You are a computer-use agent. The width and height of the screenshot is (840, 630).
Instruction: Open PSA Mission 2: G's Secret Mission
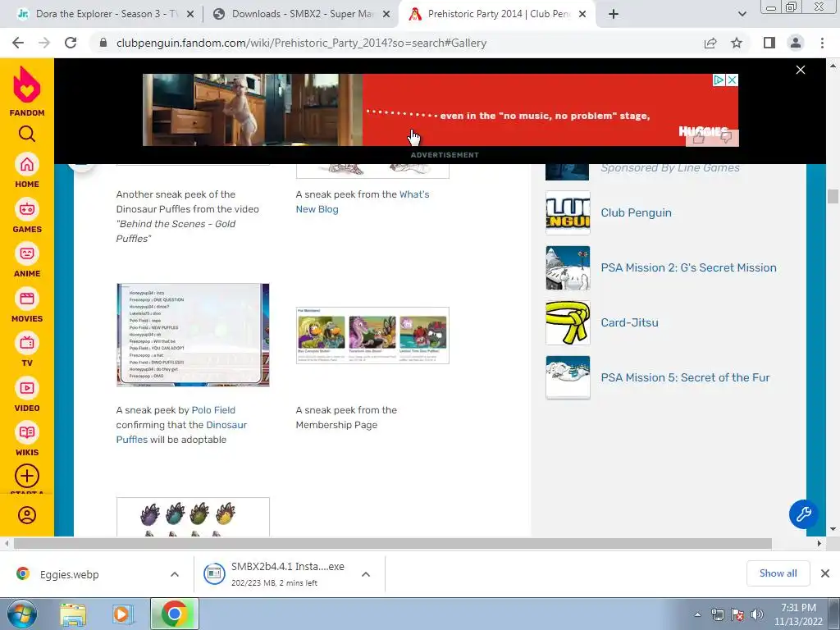(x=688, y=267)
